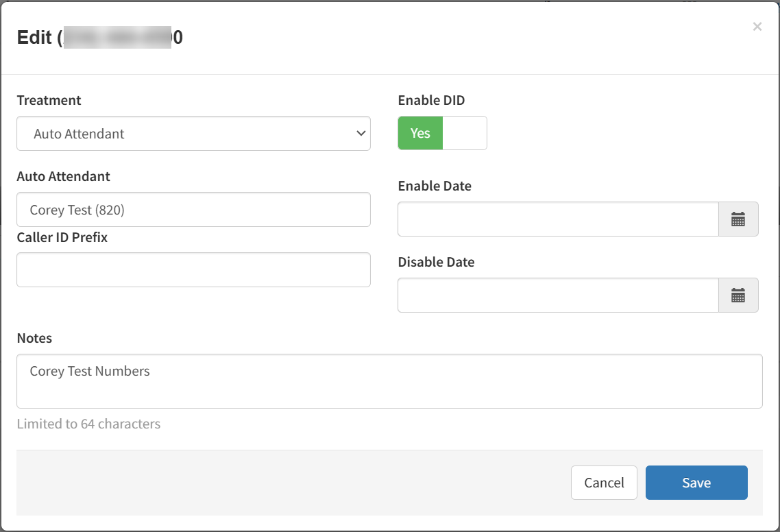The image size is (780, 532).
Task: Click the Disable Date label
Action: point(436,262)
